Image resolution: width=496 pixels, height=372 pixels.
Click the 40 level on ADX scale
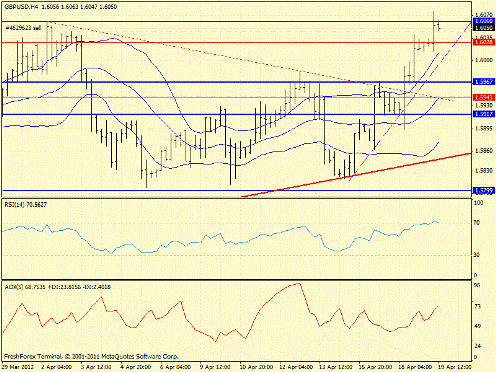(477, 326)
